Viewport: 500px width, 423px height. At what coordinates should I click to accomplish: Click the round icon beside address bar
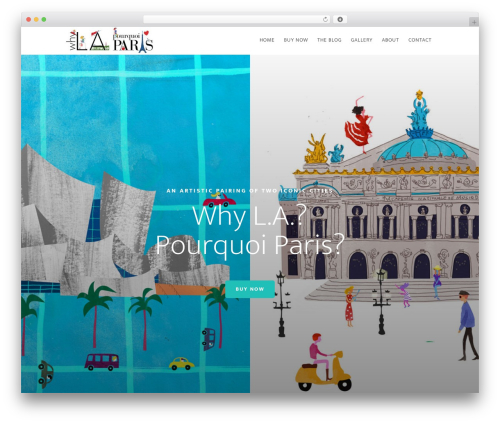coord(340,20)
